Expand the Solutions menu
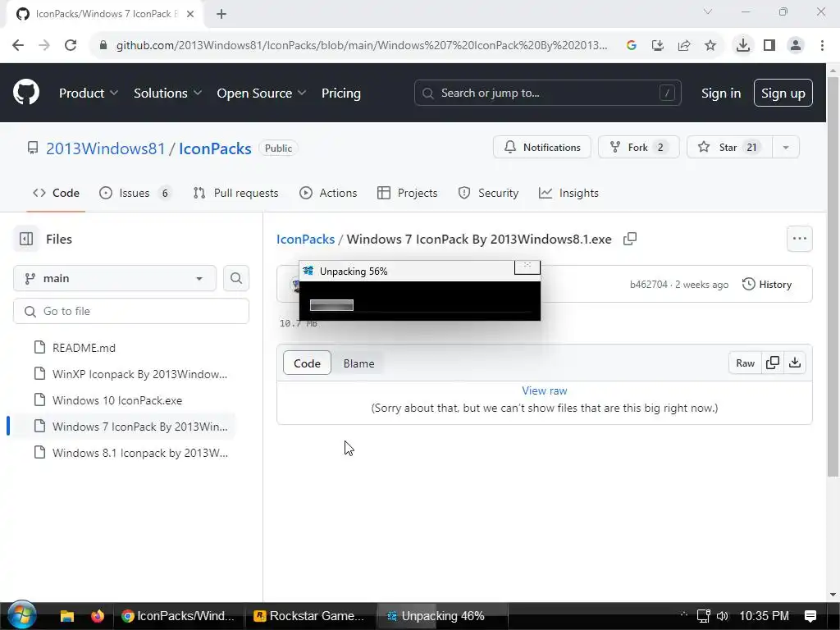Viewport: 840px width, 630px height. [x=167, y=94]
